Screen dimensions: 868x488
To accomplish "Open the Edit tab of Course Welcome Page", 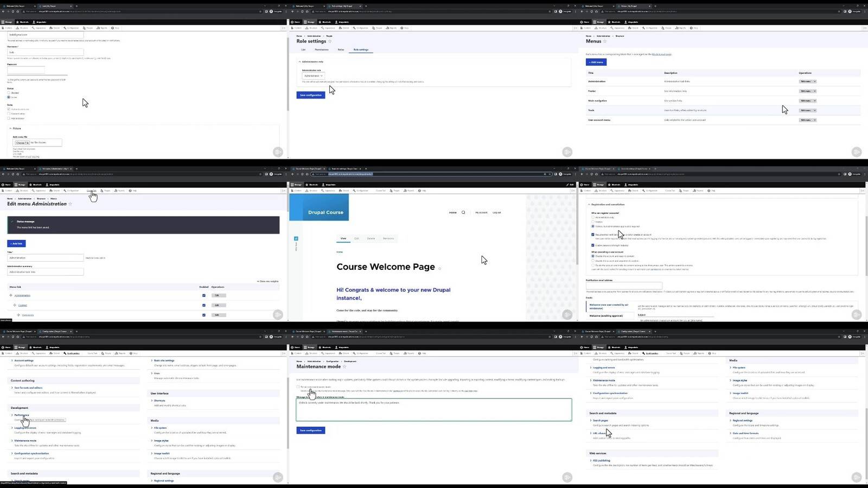I will [x=356, y=238].
